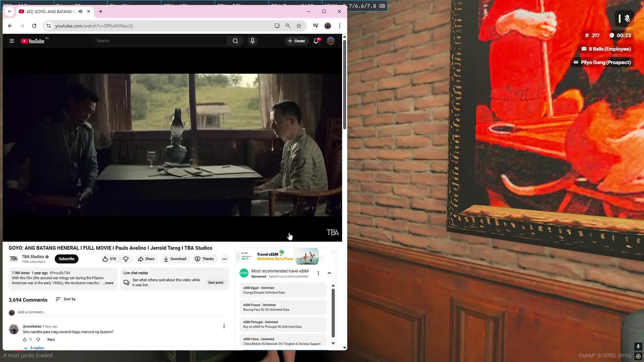This screenshot has height=362, width=644.
Task: Open comment options menu for @rossibalasi
Action: coord(224,326)
